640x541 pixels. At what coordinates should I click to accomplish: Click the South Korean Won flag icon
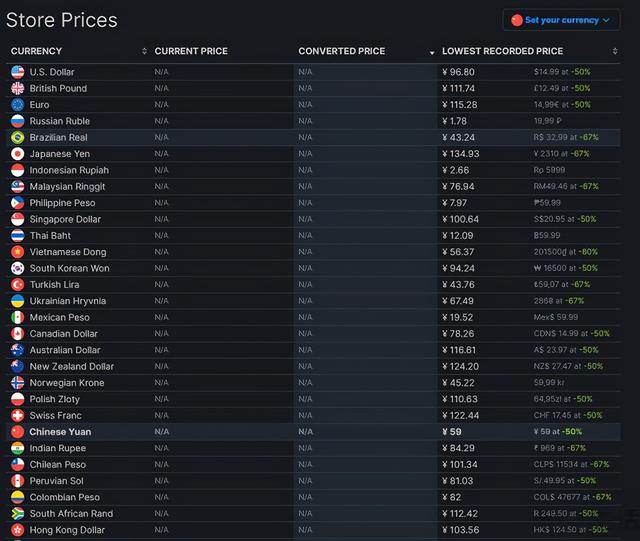coord(17,268)
